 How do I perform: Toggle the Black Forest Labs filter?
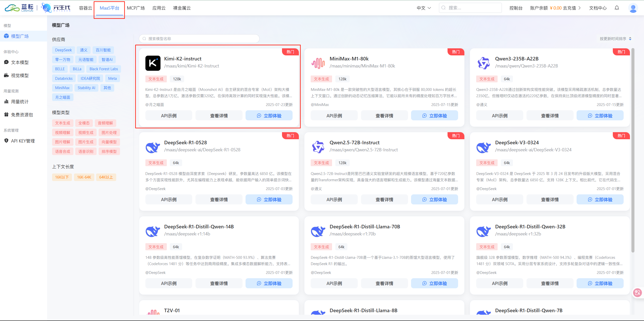[104, 69]
